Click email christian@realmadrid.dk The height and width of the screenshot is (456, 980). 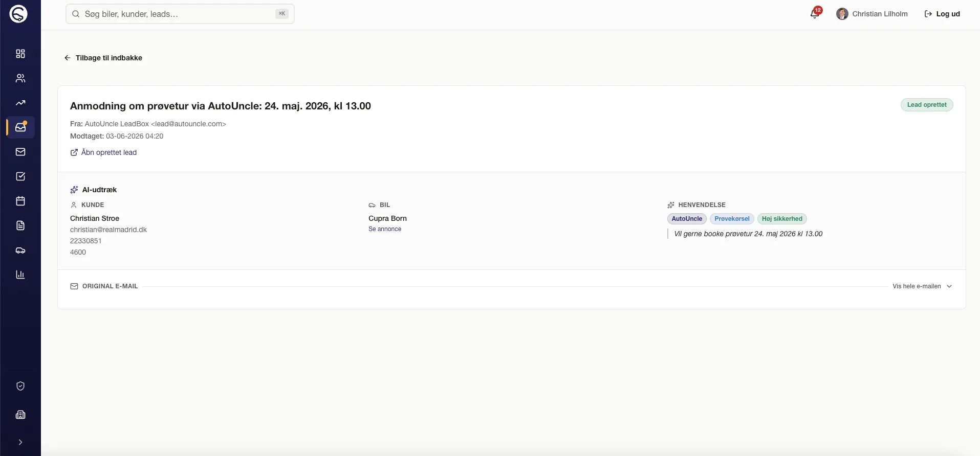pyautogui.click(x=108, y=230)
